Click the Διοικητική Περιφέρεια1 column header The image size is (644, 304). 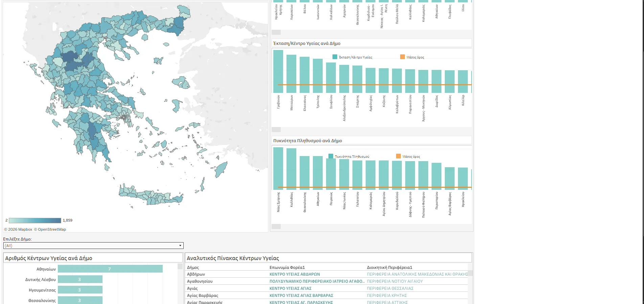coord(390,268)
